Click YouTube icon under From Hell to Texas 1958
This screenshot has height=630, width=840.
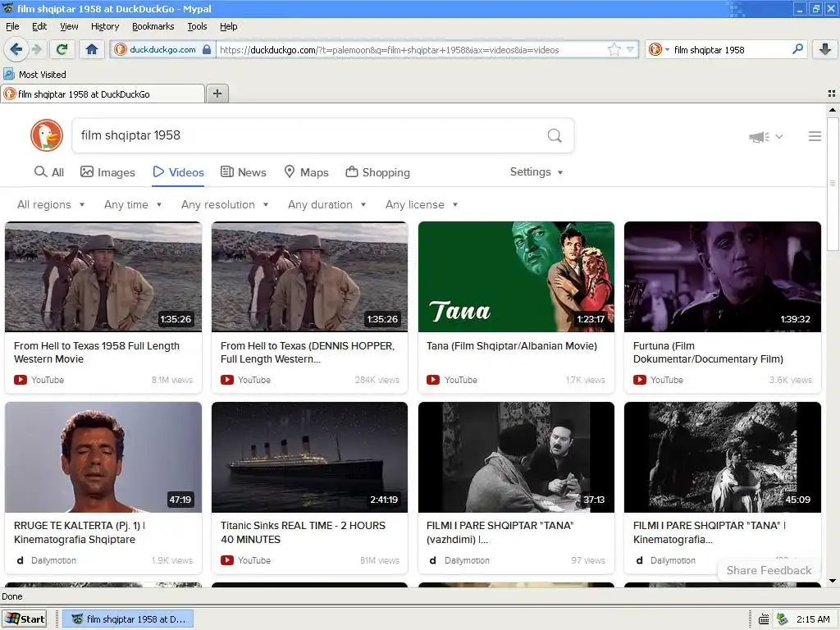point(21,380)
